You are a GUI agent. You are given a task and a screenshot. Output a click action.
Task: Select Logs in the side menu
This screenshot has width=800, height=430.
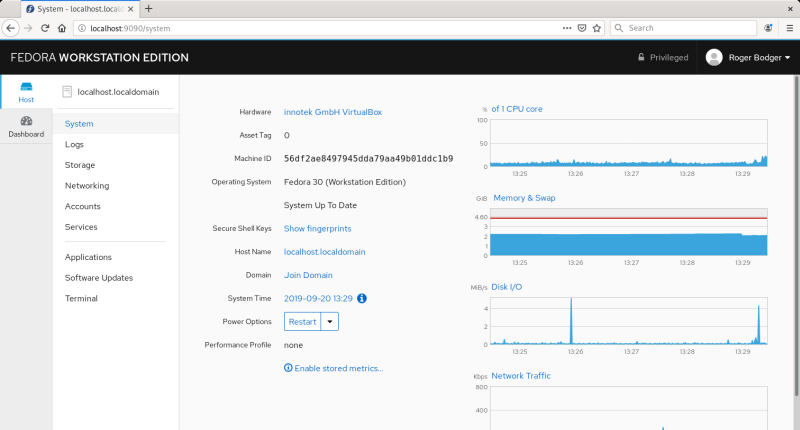pos(74,145)
